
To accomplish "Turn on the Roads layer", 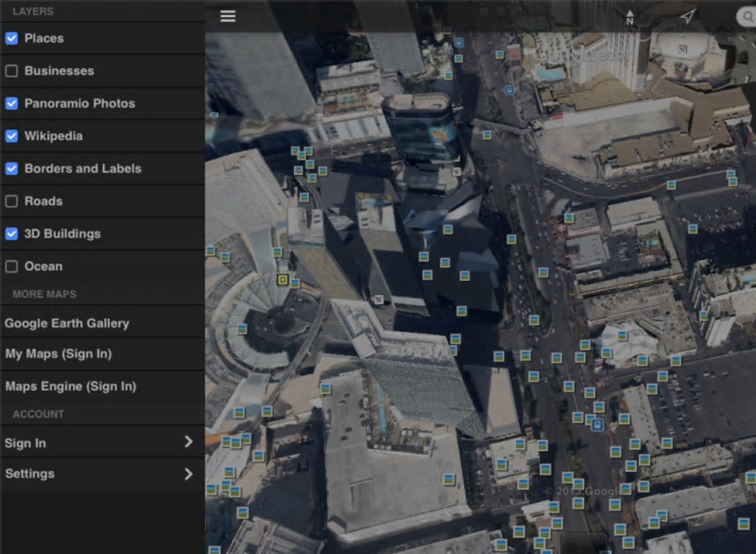I will (x=12, y=201).
